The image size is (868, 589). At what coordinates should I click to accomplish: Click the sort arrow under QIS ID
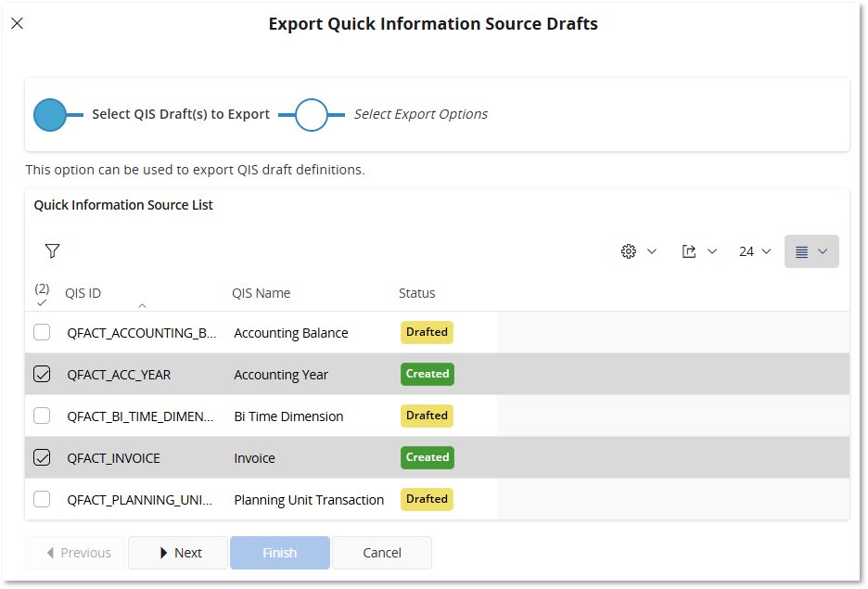pos(142,305)
